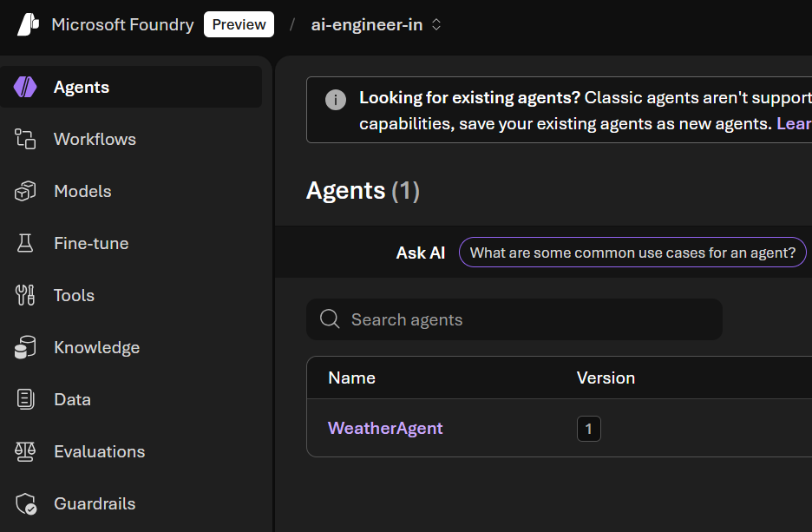Click the Agents sidebar icon
Screen dimensions: 812x532
pos(25,87)
